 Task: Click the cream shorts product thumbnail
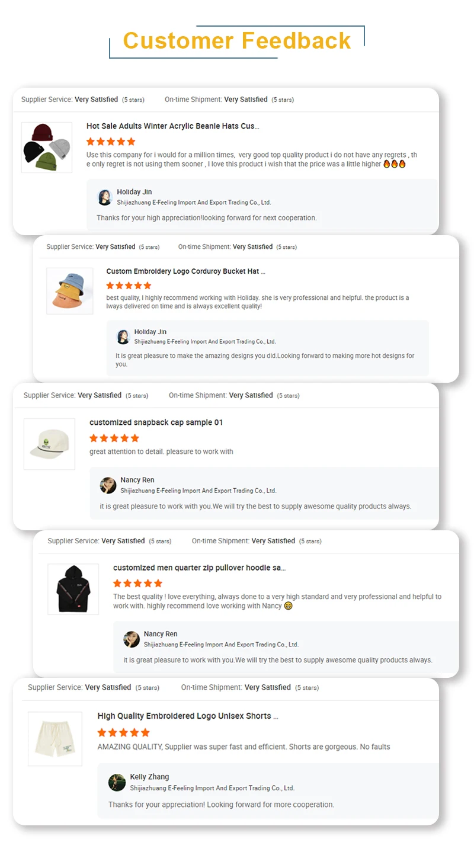click(x=55, y=738)
